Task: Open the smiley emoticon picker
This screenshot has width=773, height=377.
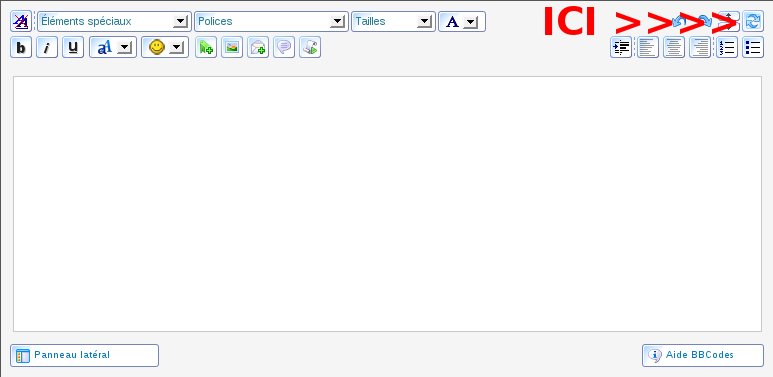Action: point(165,47)
